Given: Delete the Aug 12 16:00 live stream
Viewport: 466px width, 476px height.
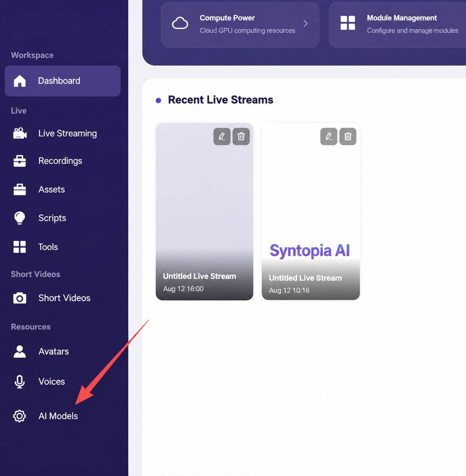Looking at the screenshot, I should point(241,136).
